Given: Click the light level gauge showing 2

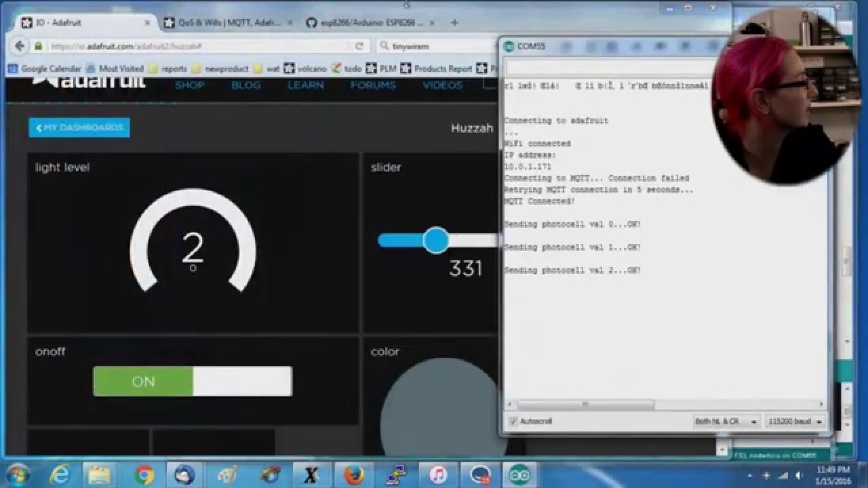Looking at the screenshot, I should pos(193,242).
